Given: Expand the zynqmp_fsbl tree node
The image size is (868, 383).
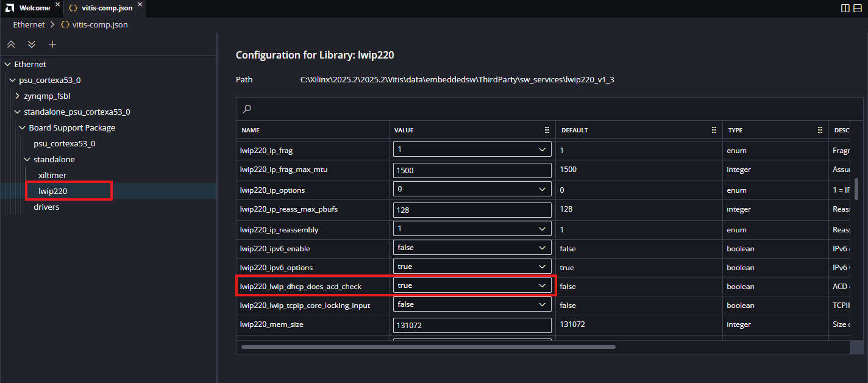Looking at the screenshot, I should point(18,96).
